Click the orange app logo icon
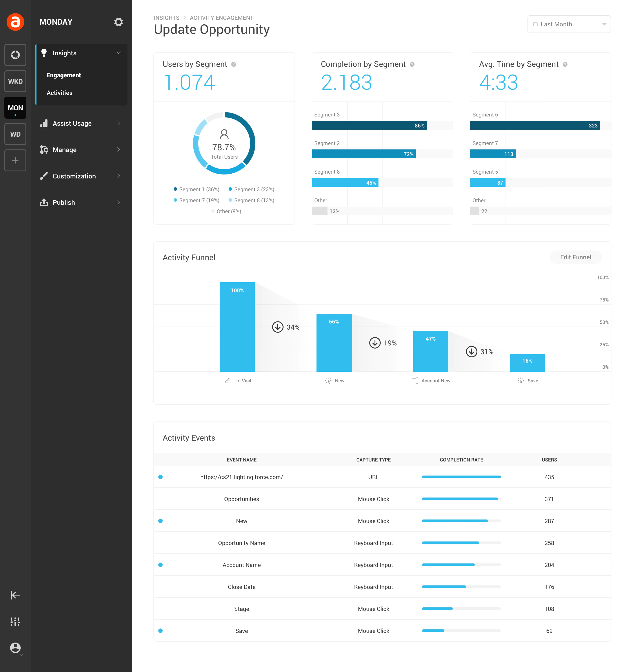The height and width of the screenshot is (672, 633). tap(15, 22)
